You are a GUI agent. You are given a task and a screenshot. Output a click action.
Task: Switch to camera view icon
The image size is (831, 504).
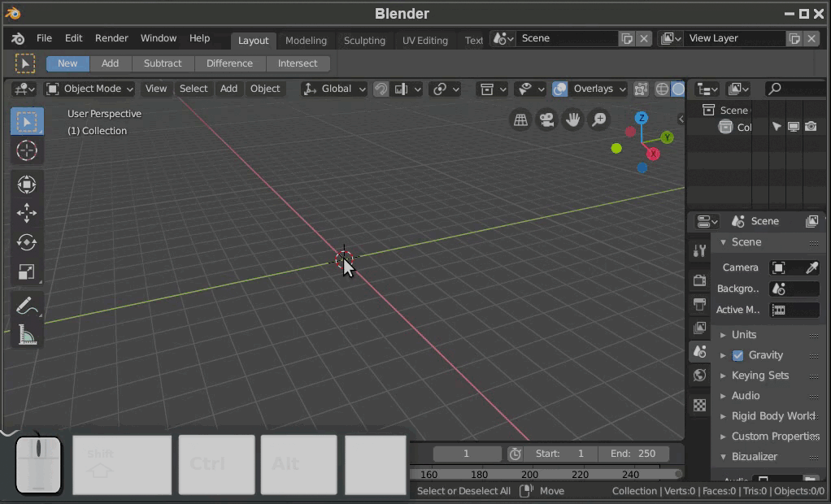546,119
